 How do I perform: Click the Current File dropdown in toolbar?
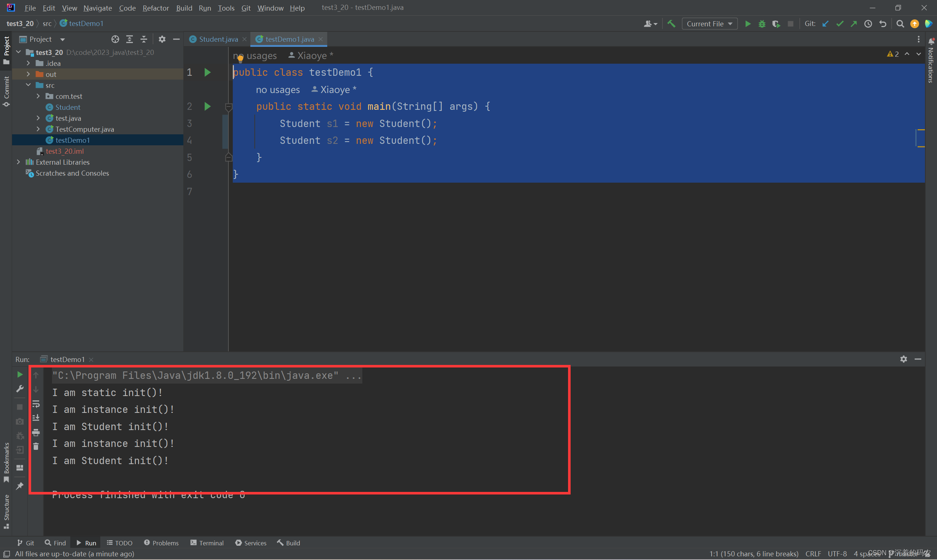[710, 23]
